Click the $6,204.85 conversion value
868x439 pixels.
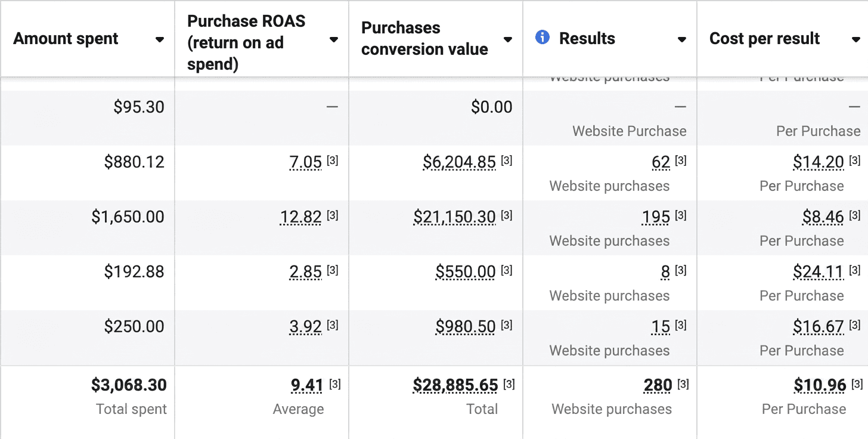click(459, 162)
